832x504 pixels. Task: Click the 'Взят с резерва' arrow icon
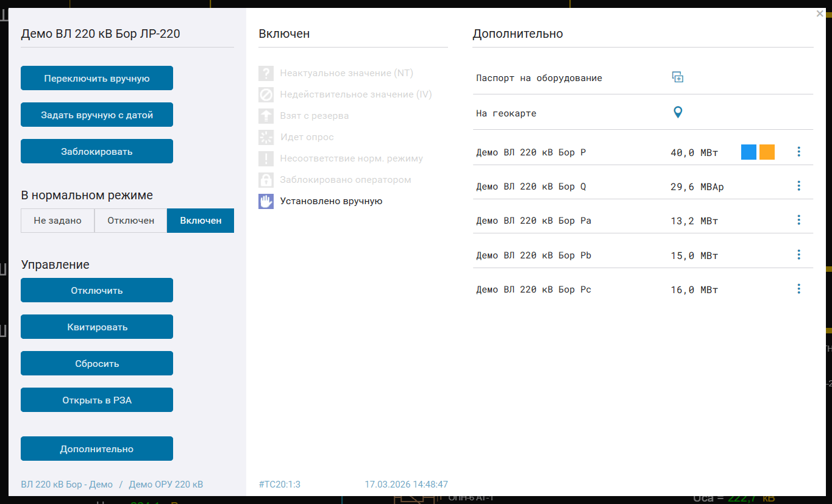click(266, 116)
